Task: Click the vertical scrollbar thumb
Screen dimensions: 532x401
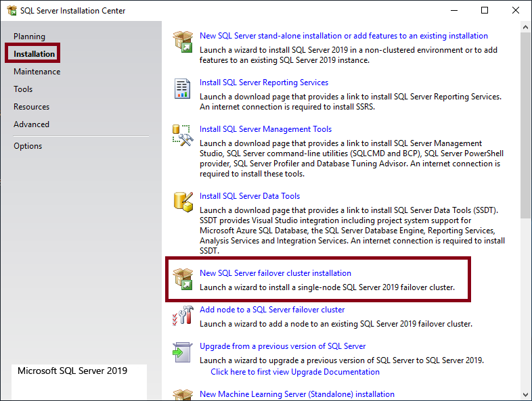Action: [525, 125]
